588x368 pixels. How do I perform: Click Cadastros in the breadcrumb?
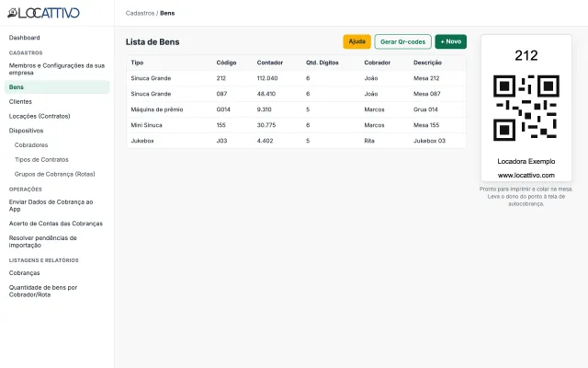(140, 13)
